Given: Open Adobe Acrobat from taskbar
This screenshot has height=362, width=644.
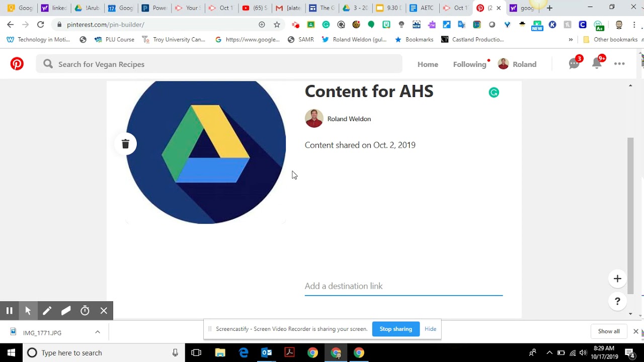Looking at the screenshot, I should pyautogui.click(x=290, y=353).
